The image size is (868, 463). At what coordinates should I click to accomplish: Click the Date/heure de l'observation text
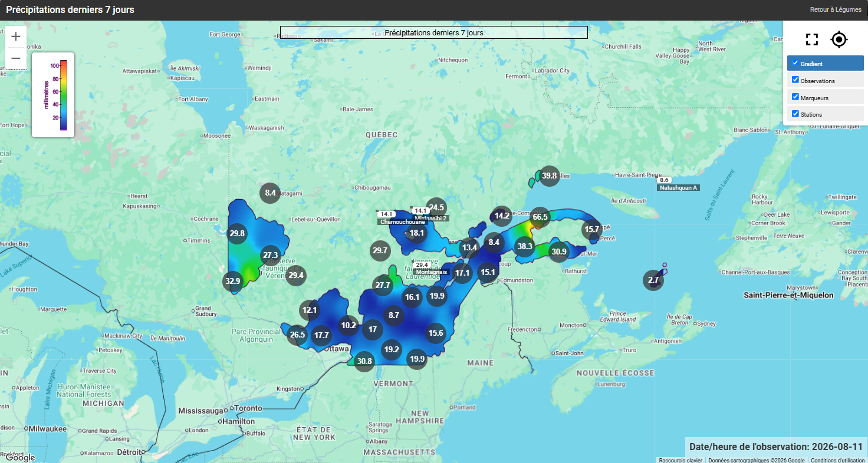click(776, 447)
